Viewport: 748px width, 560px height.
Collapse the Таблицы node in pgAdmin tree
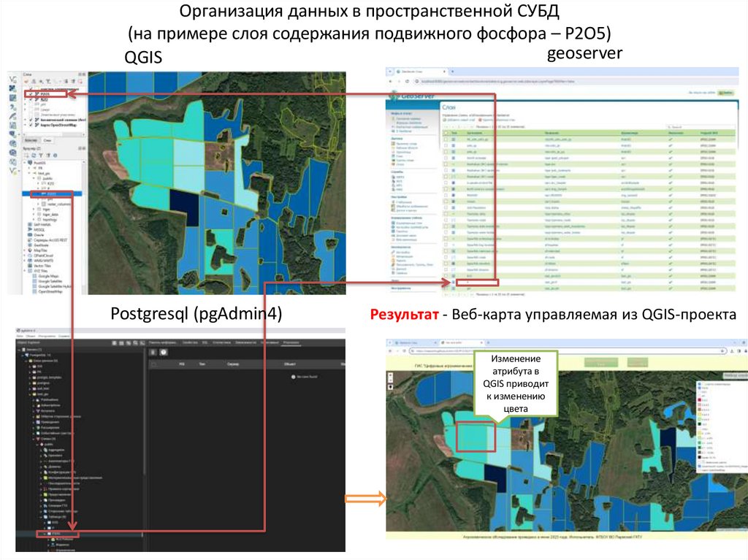[x=41, y=517]
